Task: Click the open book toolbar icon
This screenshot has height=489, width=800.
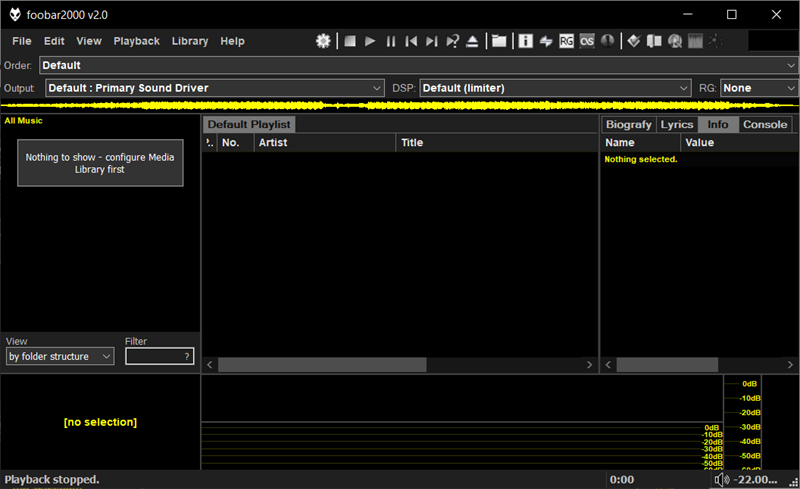Action: point(654,41)
